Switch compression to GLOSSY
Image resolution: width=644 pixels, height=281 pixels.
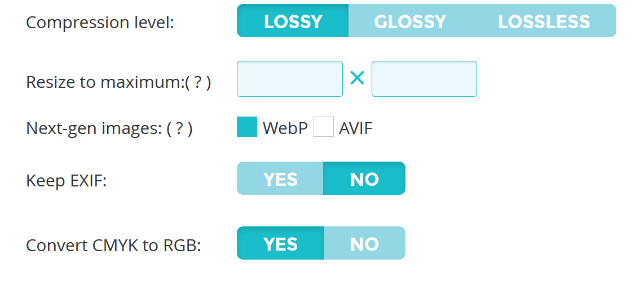click(410, 21)
